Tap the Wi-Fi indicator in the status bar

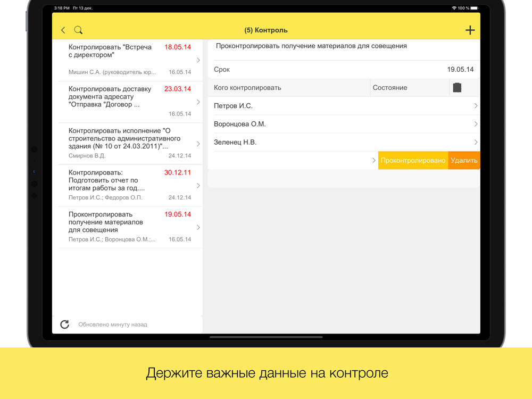pos(454,8)
